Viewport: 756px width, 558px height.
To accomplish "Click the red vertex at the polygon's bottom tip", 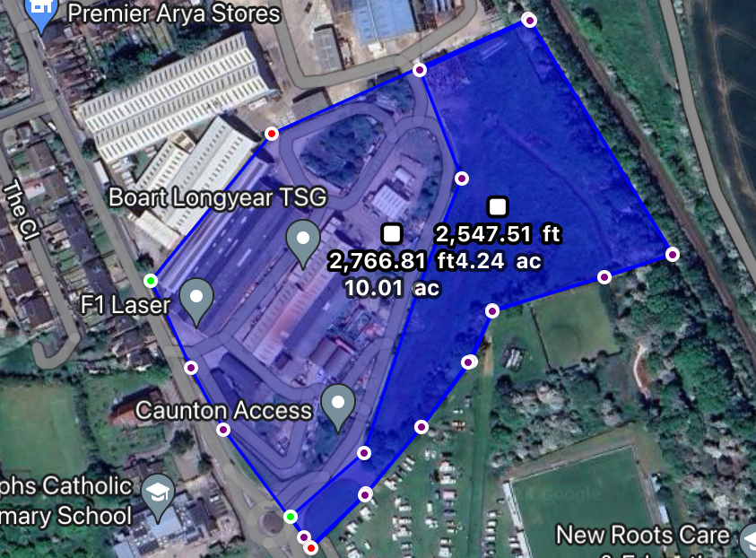I will 311,548.
